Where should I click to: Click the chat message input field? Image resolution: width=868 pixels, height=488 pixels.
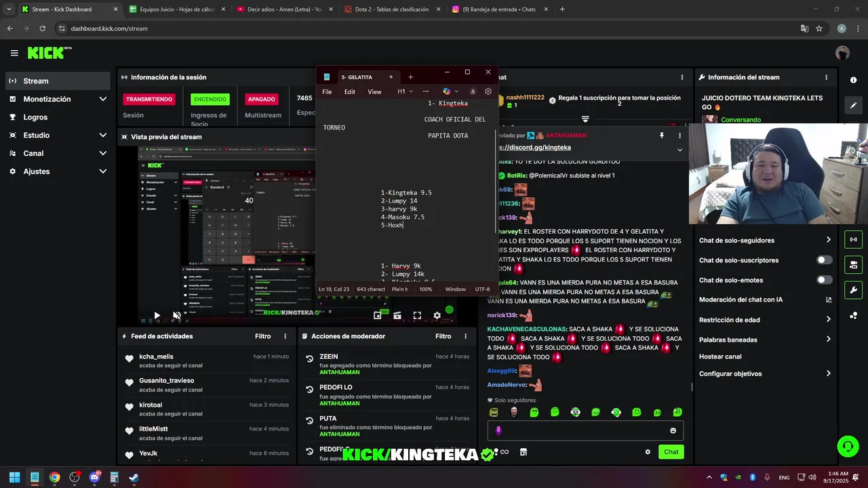click(x=585, y=430)
